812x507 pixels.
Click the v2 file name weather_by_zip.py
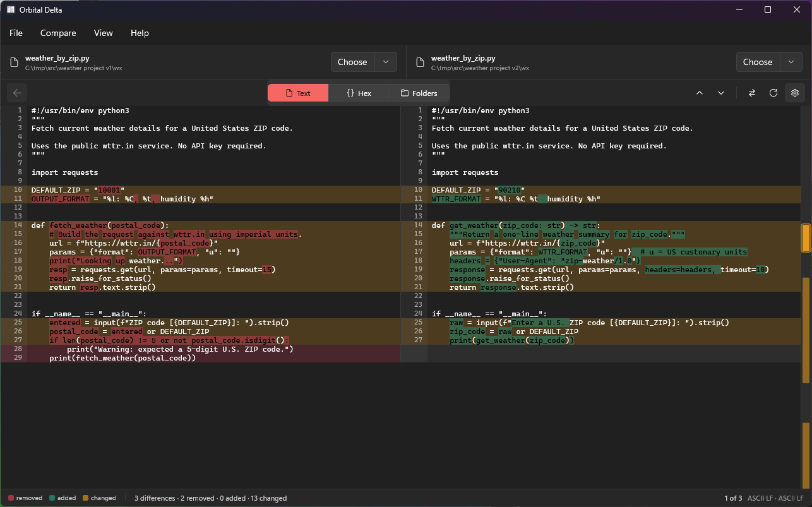pyautogui.click(x=463, y=58)
